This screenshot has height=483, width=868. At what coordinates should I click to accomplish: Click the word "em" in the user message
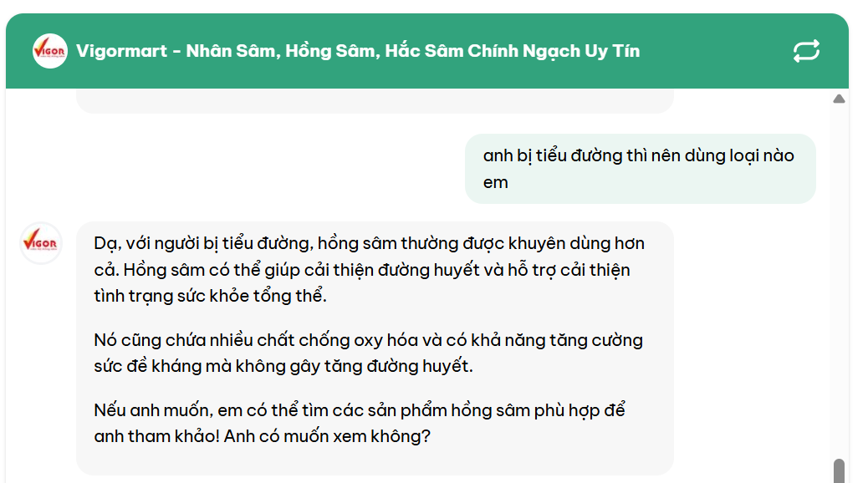tap(495, 182)
